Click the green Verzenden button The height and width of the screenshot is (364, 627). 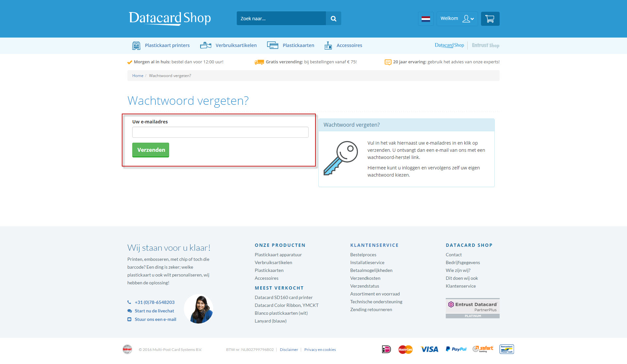click(x=151, y=150)
